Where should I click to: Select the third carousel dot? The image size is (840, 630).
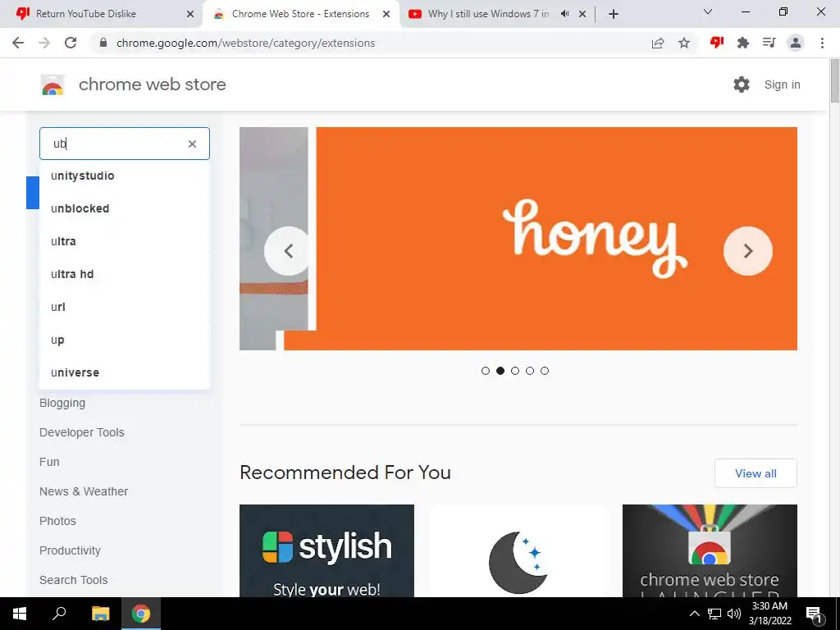click(x=515, y=371)
